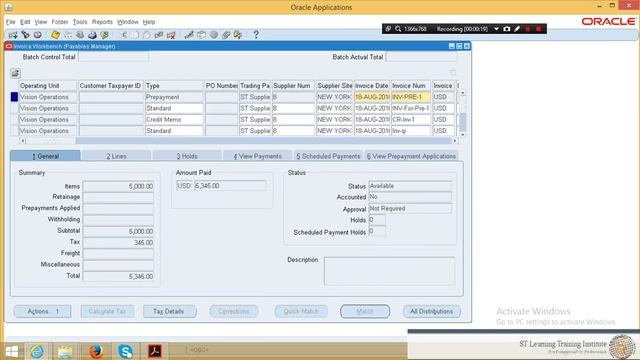
Task: Click the yellow Save toolbar icon
Action: coord(55,35)
